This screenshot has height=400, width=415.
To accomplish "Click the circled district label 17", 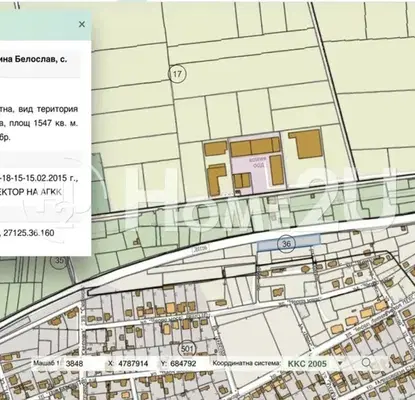I will point(177,74).
